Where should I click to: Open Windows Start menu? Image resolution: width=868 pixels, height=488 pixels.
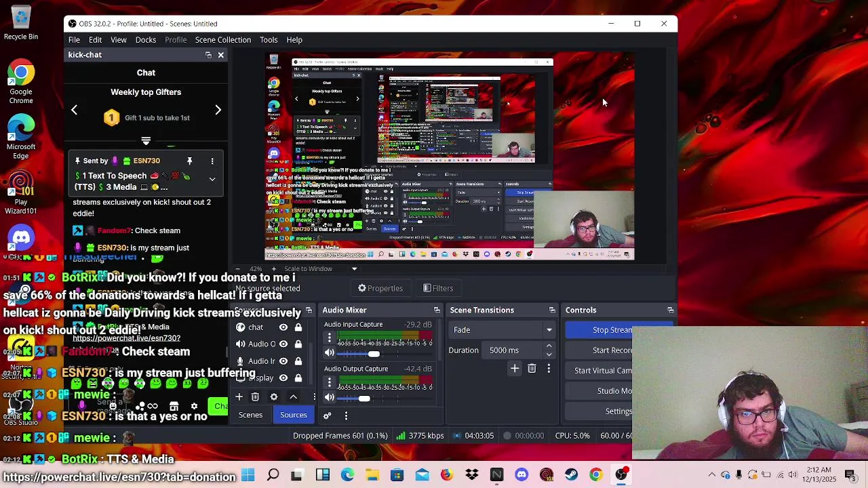(x=248, y=475)
